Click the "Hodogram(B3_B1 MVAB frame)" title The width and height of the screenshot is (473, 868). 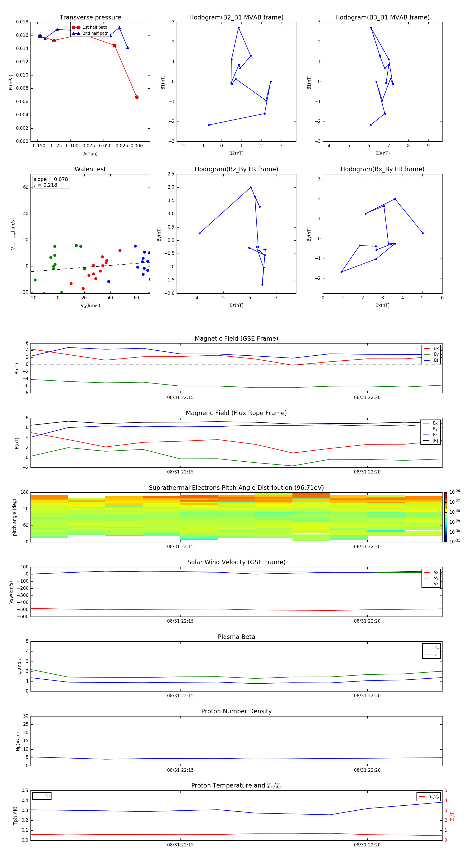pyautogui.click(x=382, y=18)
